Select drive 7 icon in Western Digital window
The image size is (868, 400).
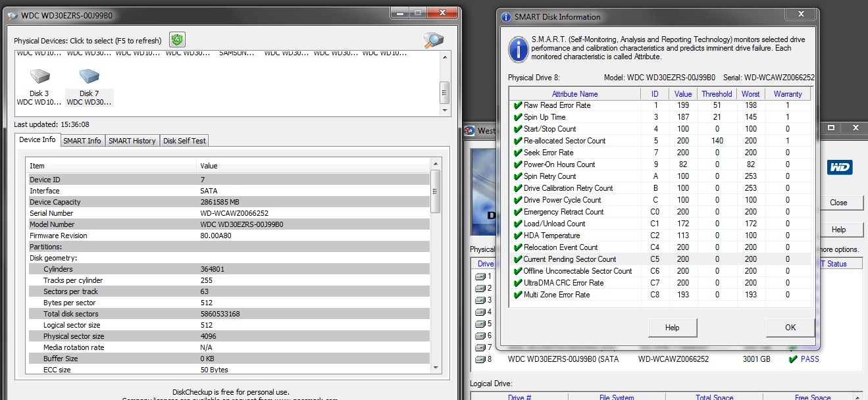[480, 347]
